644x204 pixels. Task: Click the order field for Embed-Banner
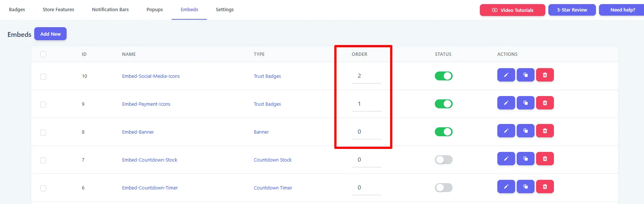pyautogui.click(x=367, y=132)
